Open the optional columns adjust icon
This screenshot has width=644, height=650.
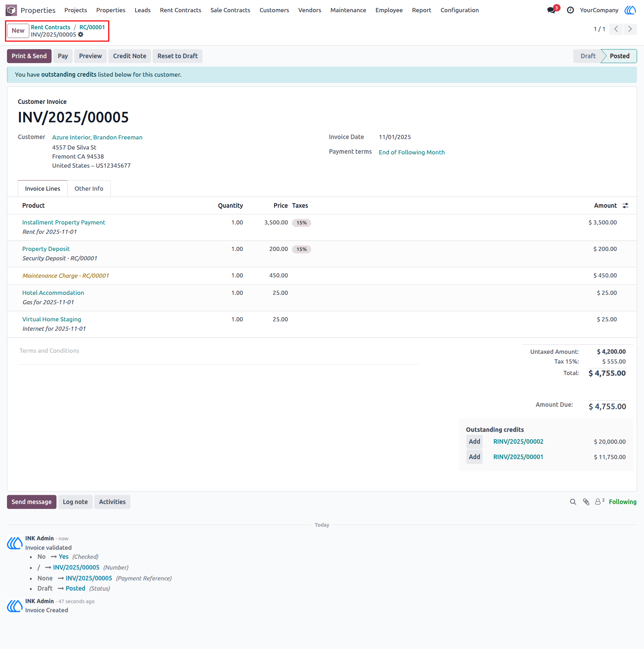point(626,206)
